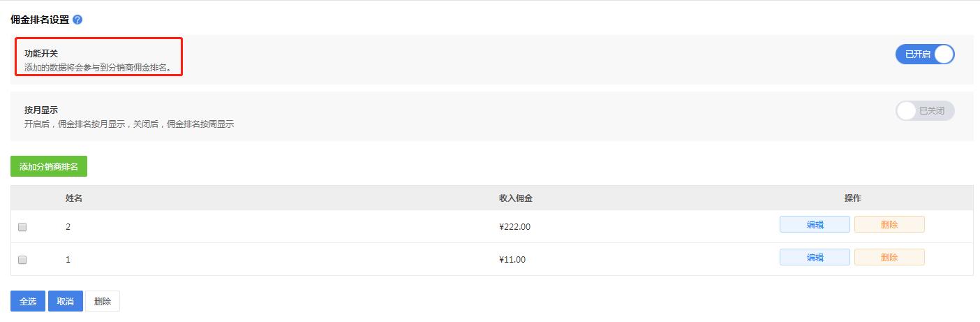Viewport: 980px width, 322px height.
Task: Turn off the 功能开关 toggle
Action: (x=924, y=54)
